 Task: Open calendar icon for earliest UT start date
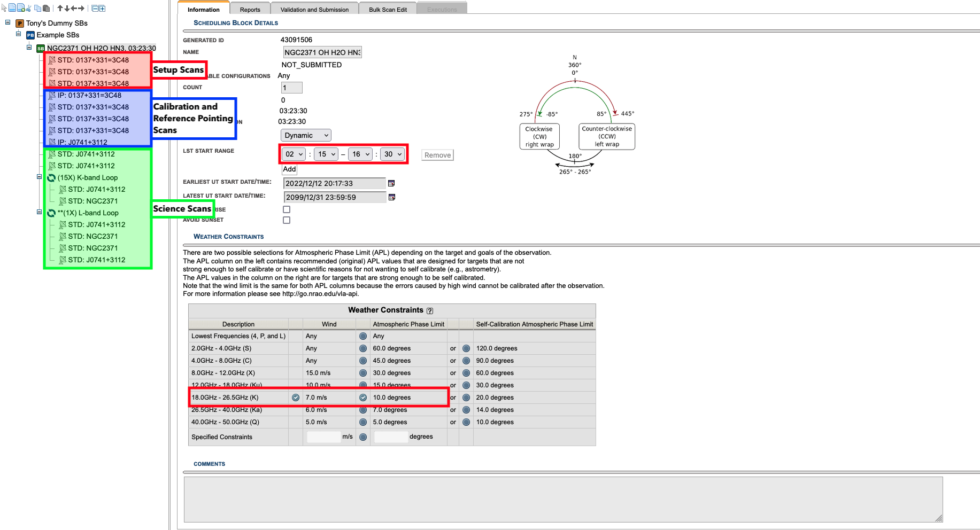click(391, 183)
